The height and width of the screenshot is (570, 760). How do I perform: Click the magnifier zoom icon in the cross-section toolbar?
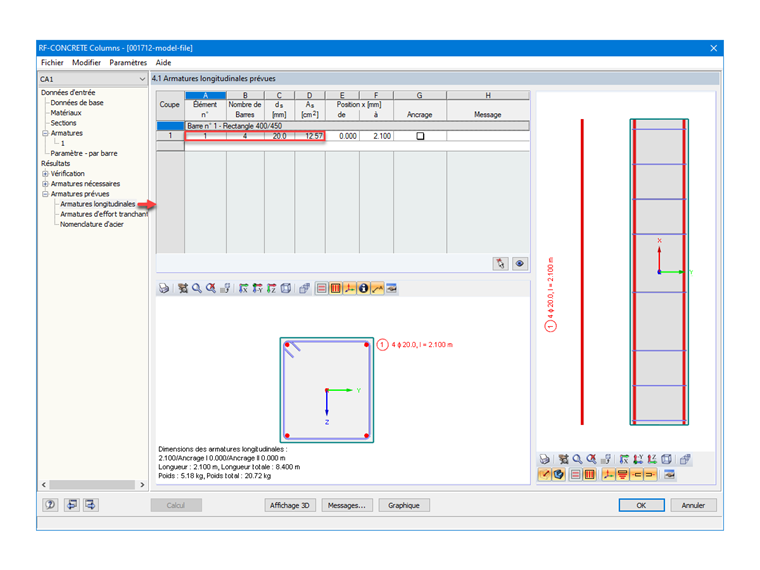click(x=197, y=288)
